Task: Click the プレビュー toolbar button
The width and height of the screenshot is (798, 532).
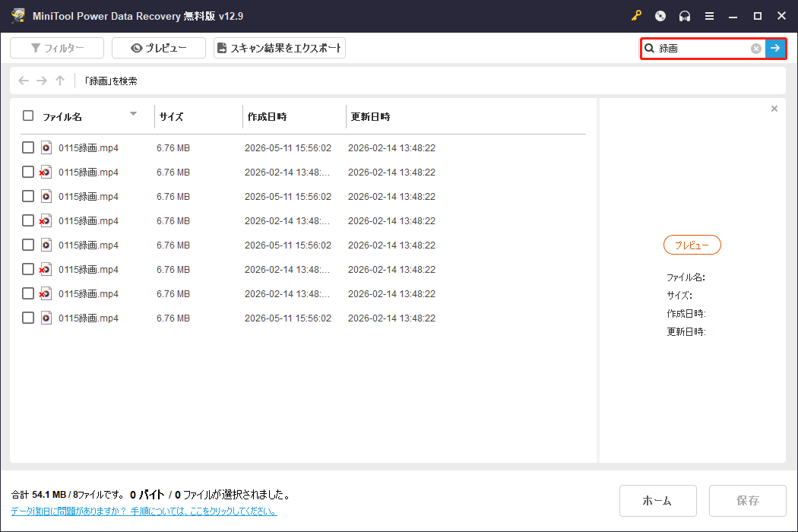Action: click(159, 48)
